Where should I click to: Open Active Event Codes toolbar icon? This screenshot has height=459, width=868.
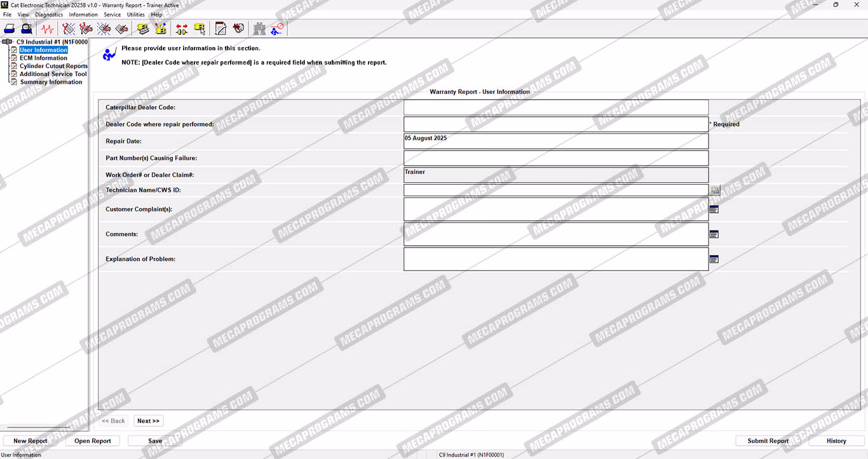tap(104, 29)
